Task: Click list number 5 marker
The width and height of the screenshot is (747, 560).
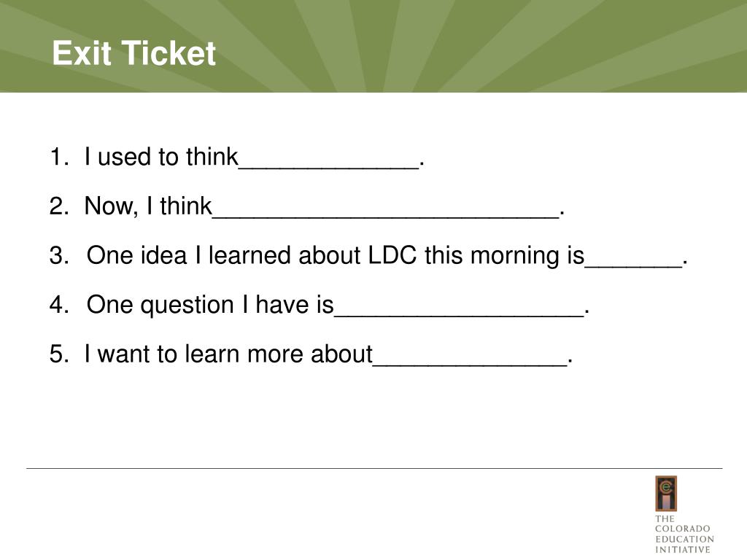Action: [59, 354]
